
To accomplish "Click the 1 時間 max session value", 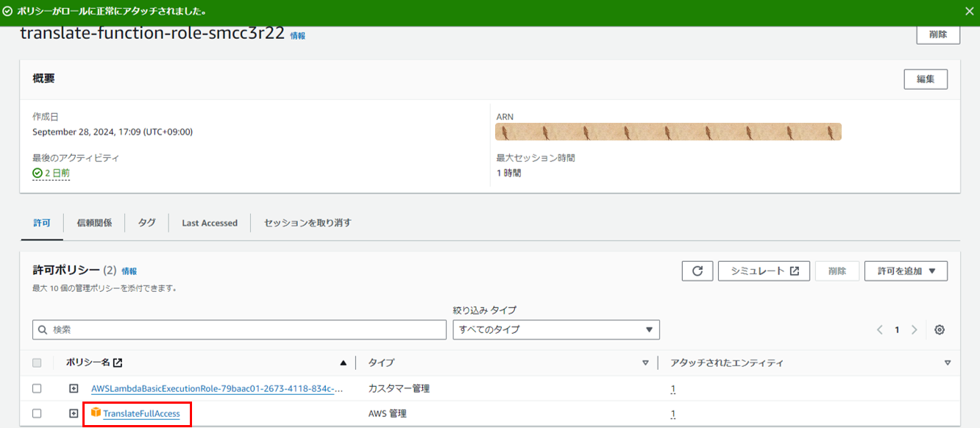I will 509,173.
